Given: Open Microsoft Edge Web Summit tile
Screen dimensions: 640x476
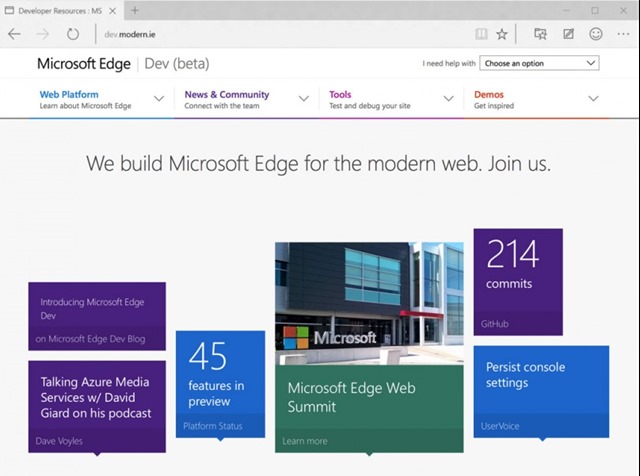Looking at the screenshot, I should pos(369,409).
